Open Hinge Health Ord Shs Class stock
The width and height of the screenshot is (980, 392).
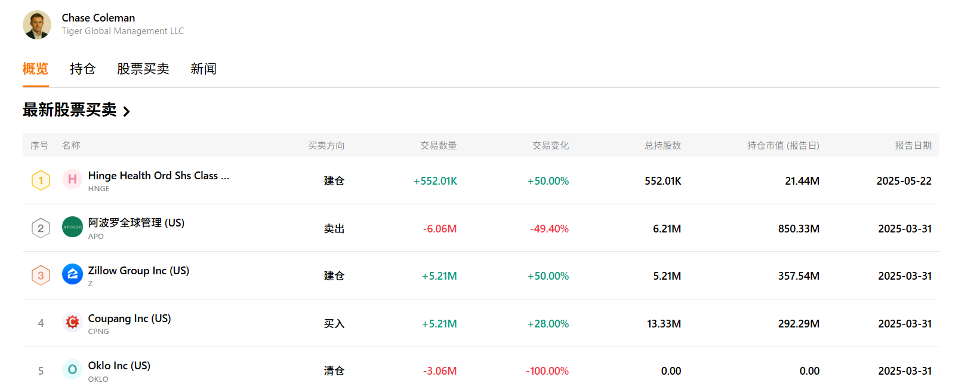coord(159,176)
